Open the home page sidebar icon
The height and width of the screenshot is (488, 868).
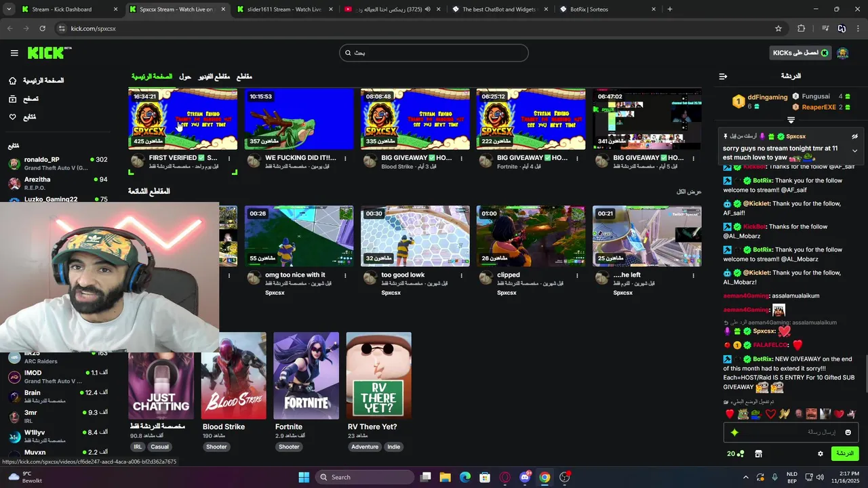[13, 81]
